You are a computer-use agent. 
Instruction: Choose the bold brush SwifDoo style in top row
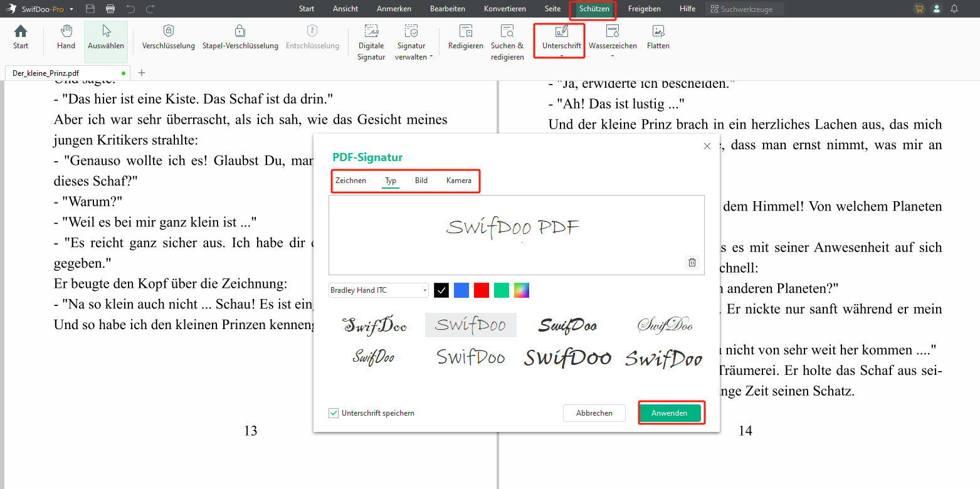tap(567, 325)
